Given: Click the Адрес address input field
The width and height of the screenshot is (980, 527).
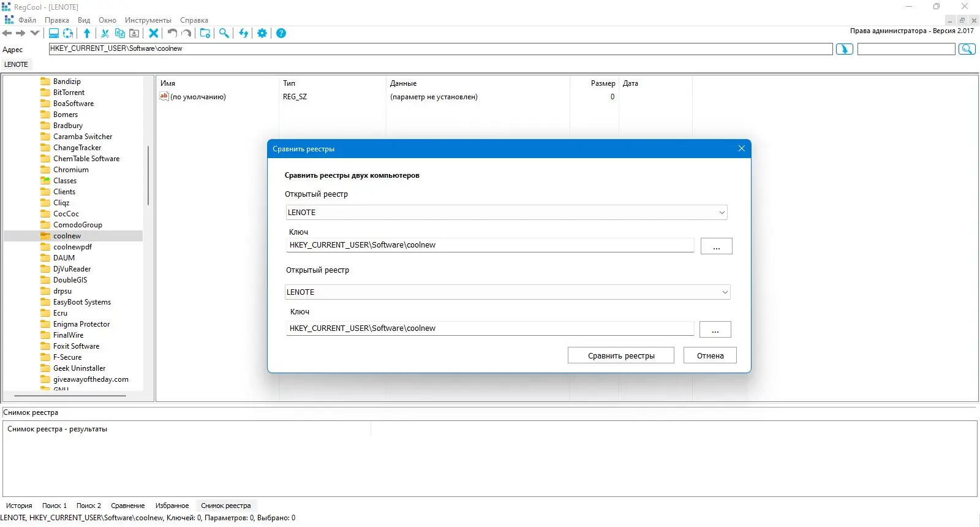Looking at the screenshot, I should point(440,49).
